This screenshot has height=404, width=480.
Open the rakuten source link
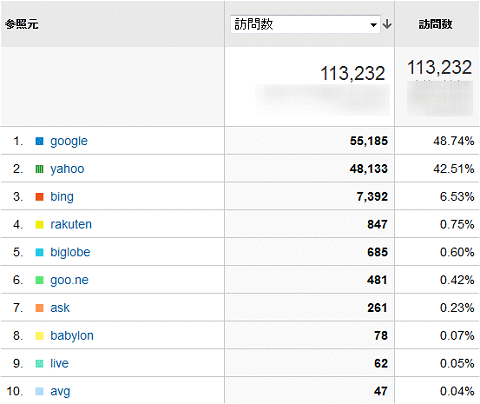point(71,224)
